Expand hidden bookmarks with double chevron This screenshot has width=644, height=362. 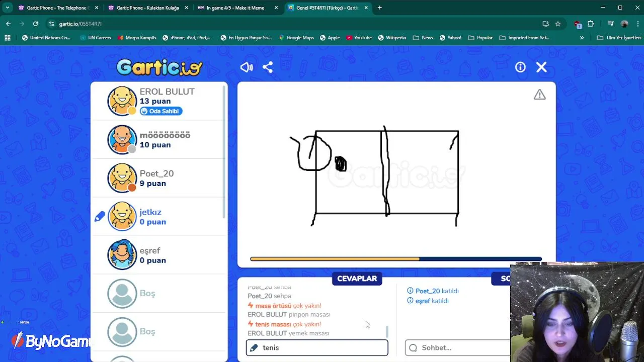pos(582,38)
